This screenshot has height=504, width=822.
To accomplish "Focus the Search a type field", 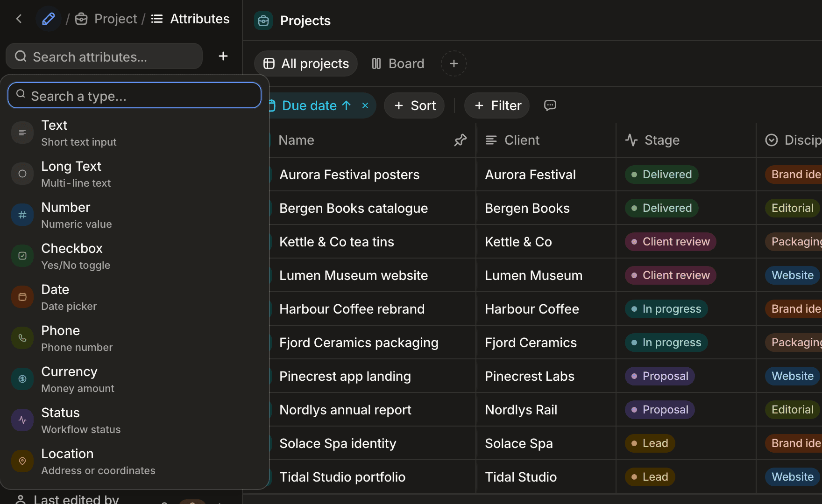I will pos(135,96).
